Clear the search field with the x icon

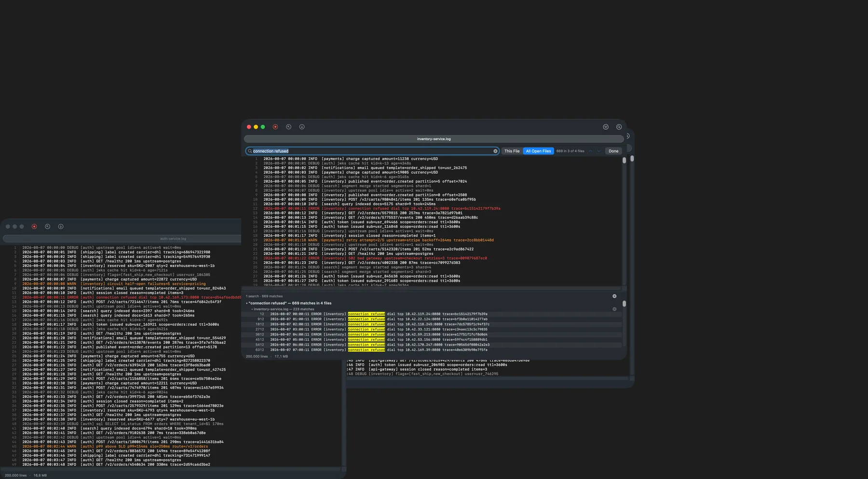pos(495,151)
